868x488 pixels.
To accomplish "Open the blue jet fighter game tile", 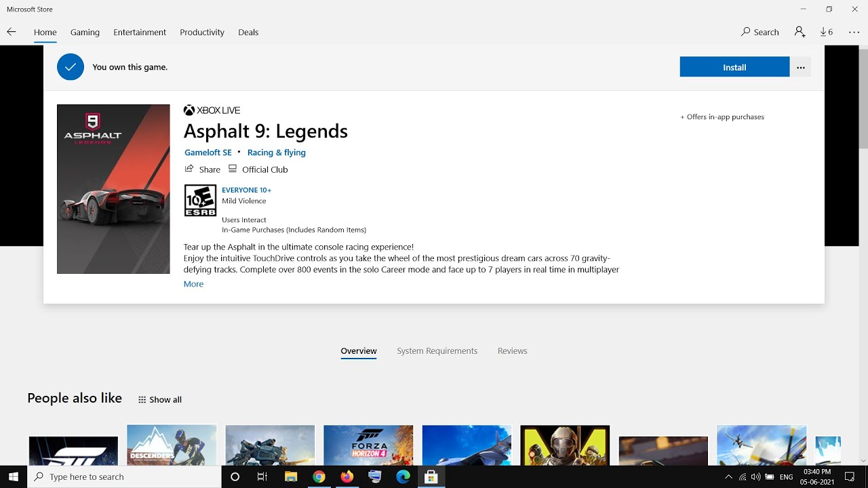I will [x=467, y=445].
